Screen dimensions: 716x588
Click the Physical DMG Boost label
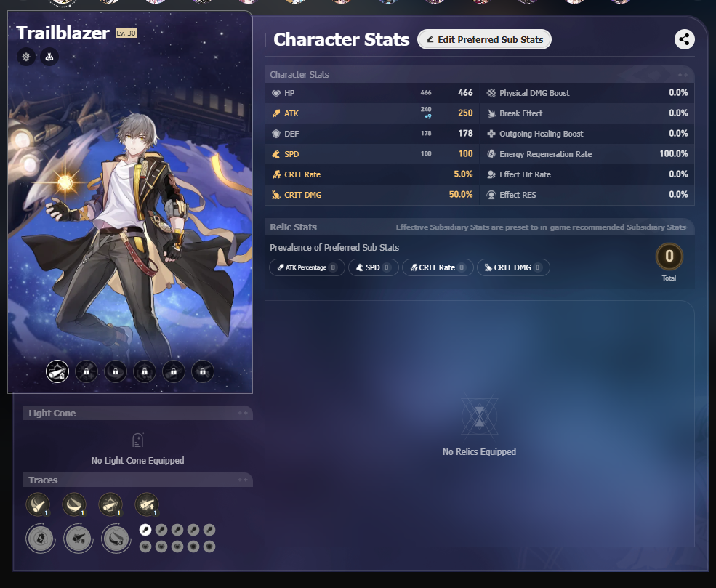pos(534,93)
